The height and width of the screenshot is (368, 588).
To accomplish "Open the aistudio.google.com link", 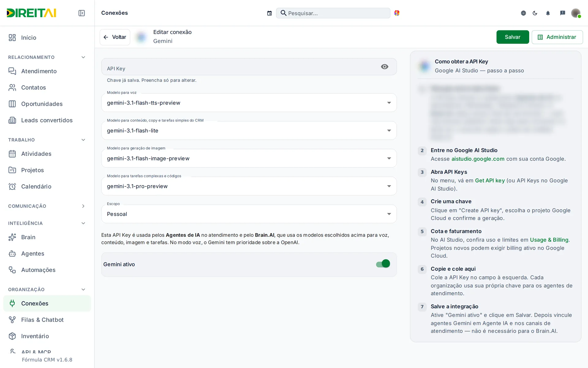I will coord(478,159).
